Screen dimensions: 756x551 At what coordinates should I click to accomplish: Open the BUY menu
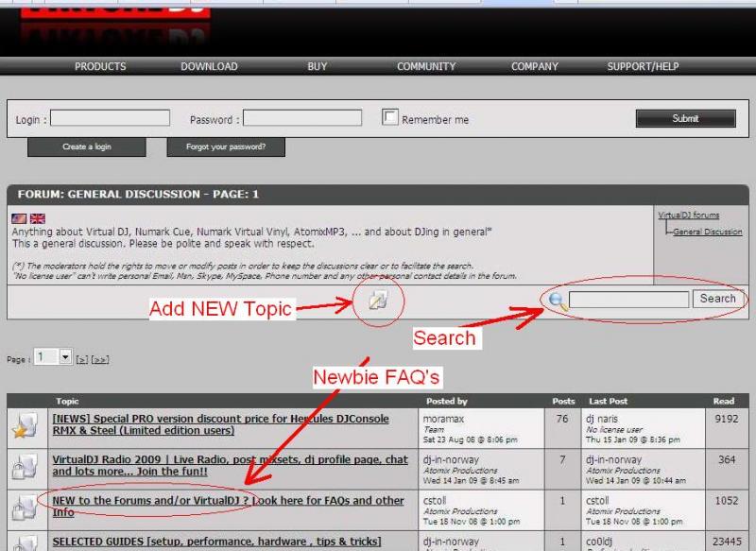(317, 66)
